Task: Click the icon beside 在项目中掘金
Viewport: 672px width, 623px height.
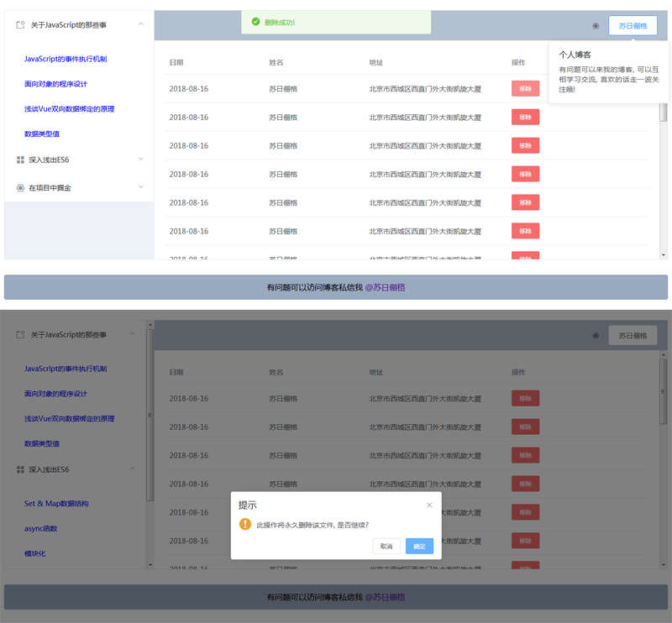Action: point(20,187)
